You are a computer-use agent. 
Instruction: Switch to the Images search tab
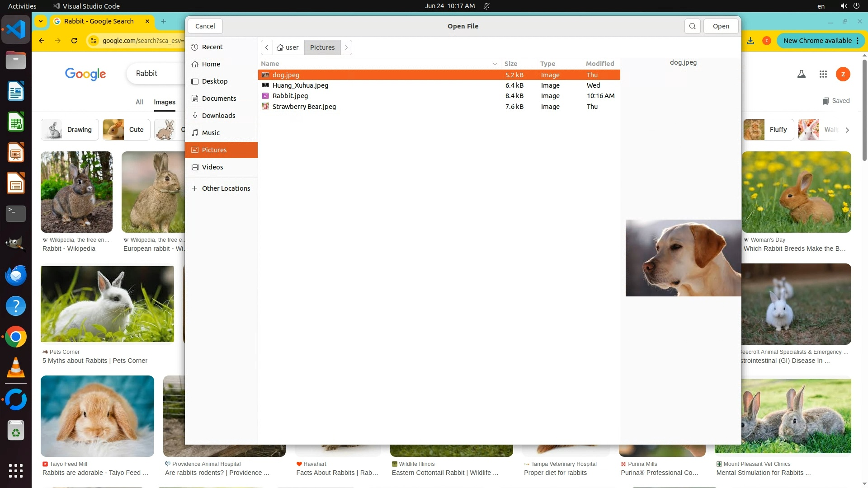coord(165,102)
